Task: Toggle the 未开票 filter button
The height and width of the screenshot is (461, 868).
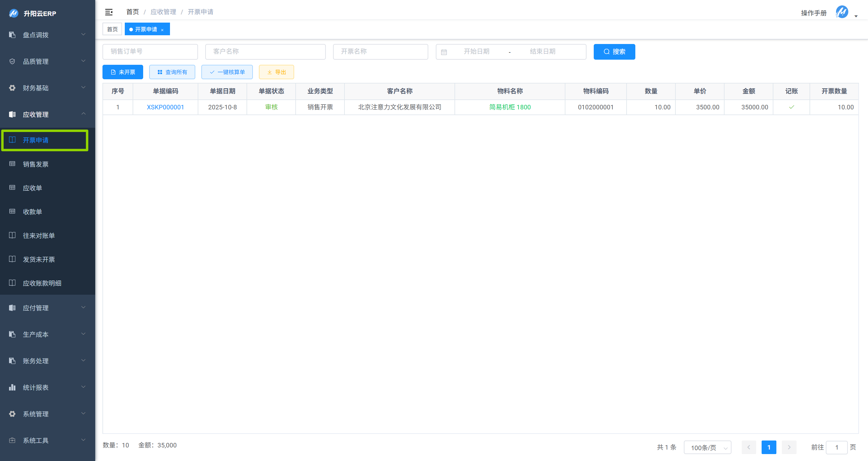Action: click(x=123, y=72)
